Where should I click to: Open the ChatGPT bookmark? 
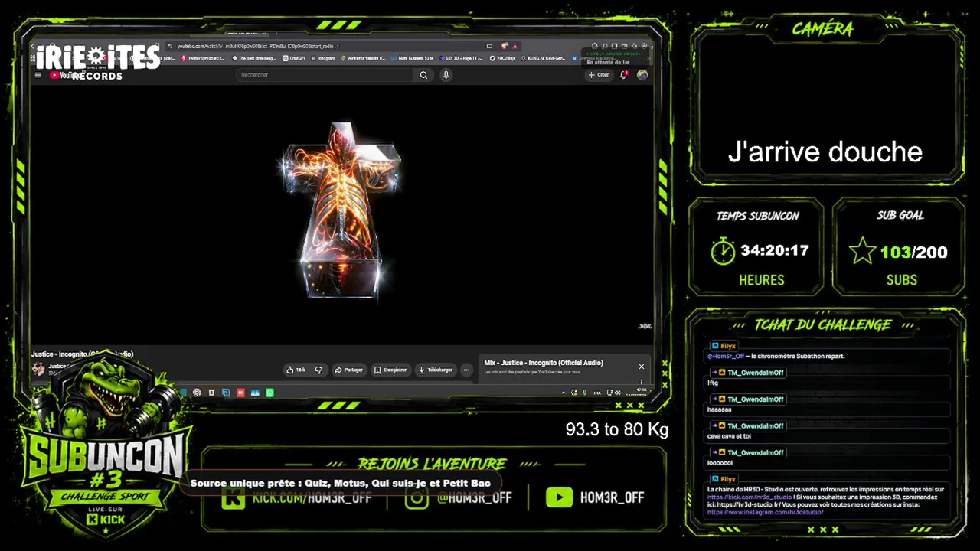295,58
